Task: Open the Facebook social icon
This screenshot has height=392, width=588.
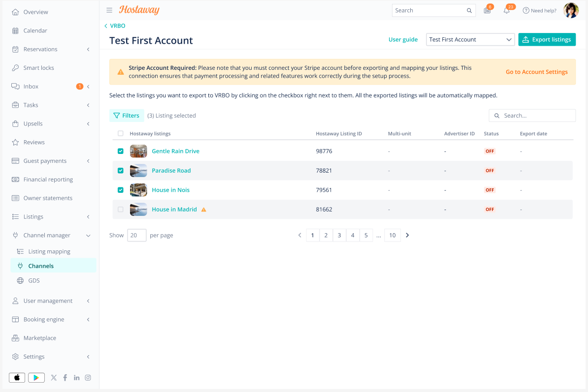Action: pyautogui.click(x=65, y=377)
